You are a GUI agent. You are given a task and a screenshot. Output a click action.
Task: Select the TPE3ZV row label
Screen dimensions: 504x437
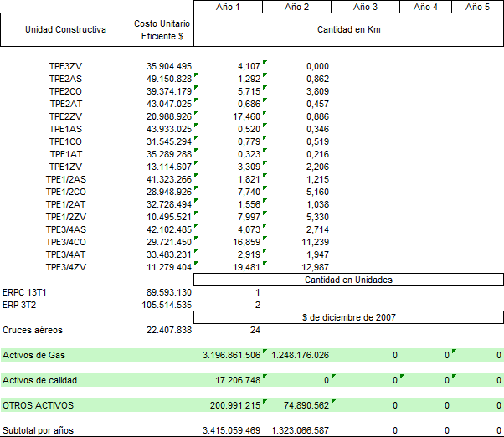65,67
